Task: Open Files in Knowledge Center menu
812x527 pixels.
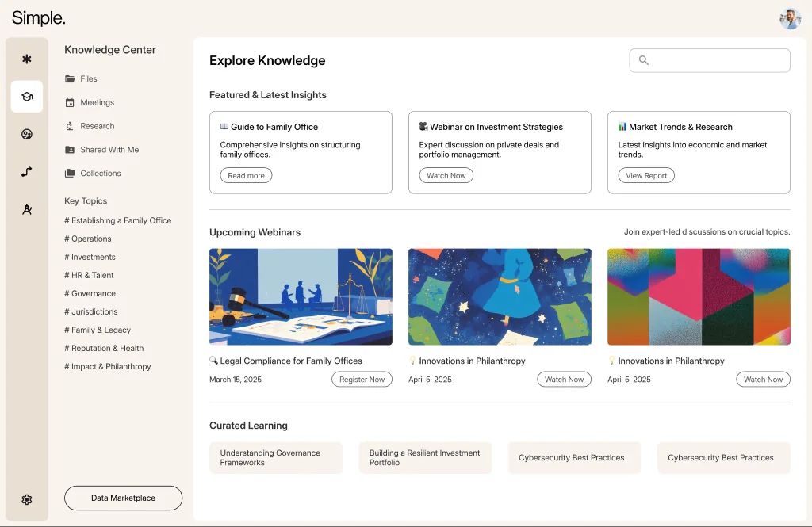Action: click(x=89, y=78)
